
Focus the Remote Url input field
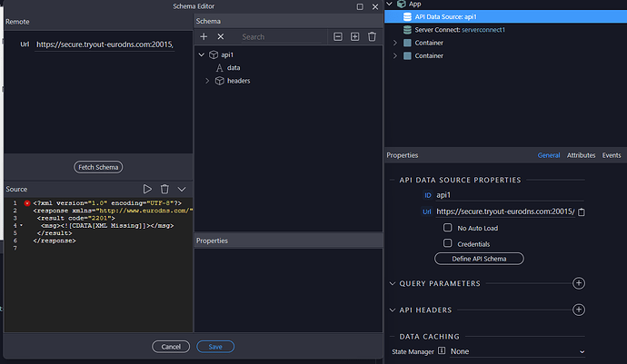pos(104,44)
